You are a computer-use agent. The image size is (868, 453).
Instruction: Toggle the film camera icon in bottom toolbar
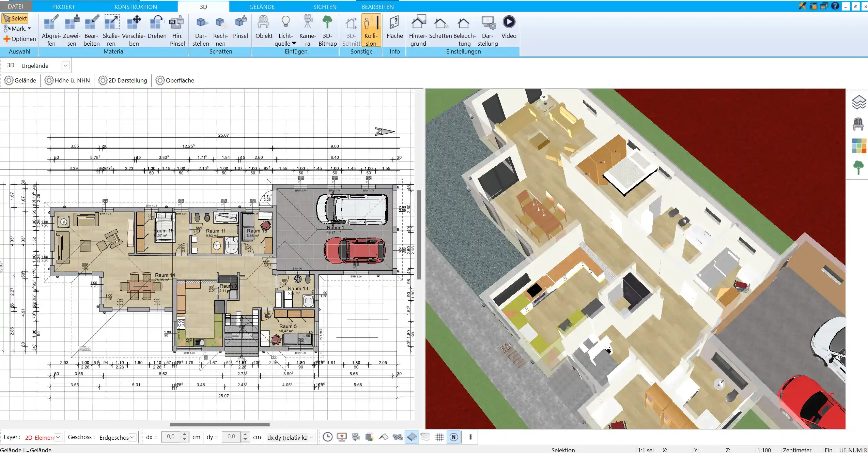pyautogui.click(x=356, y=437)
